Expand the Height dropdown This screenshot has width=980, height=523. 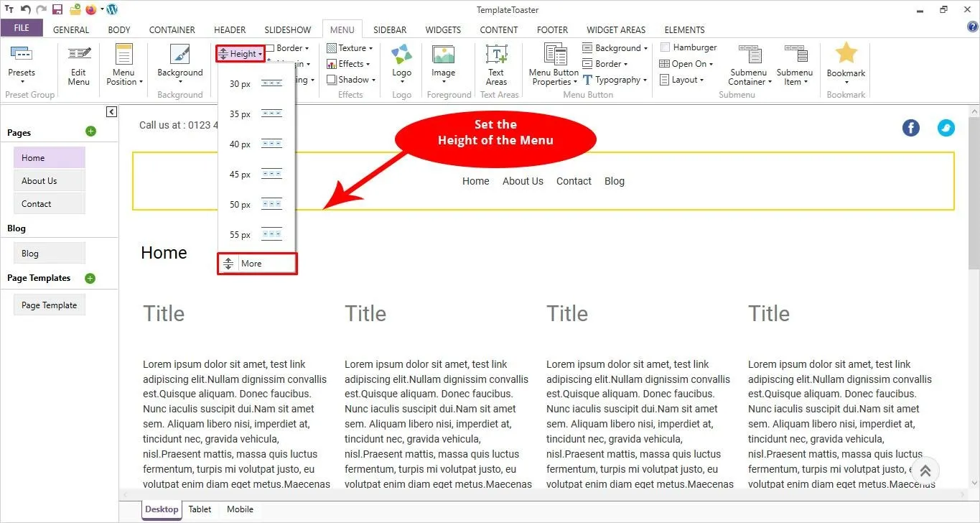coord(241,54)
